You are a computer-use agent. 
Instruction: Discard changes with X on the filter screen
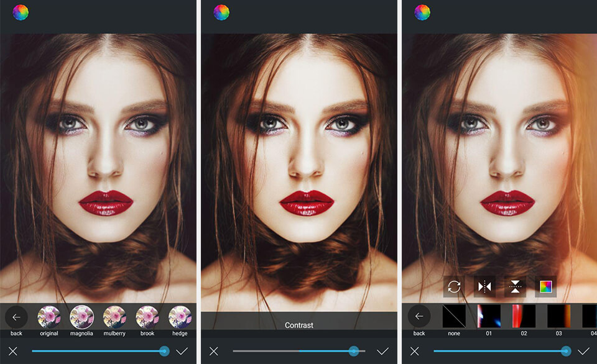point(13,351)
